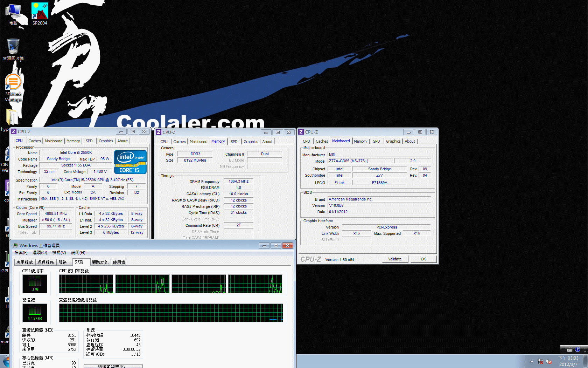Open the 選項(O) menu in Task Manager
Viewport: 588px width, 368px height.
click(x=40, y=253)
